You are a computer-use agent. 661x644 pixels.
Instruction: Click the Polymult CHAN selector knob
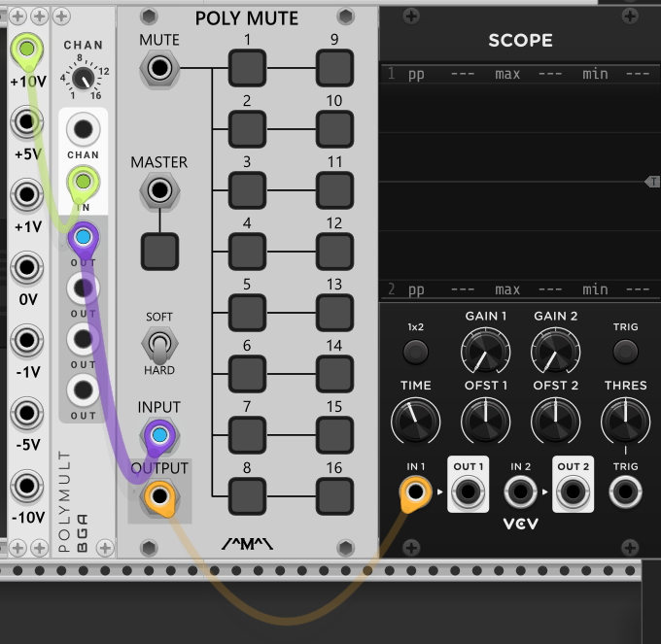tap(84, 78)
